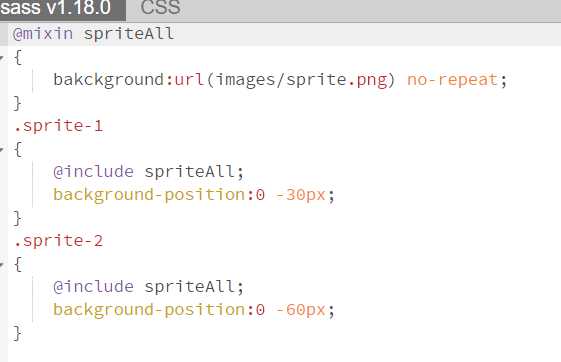
Task: Click the 'url(images/sprite.png)' value
Action: [x=284, y=80]
